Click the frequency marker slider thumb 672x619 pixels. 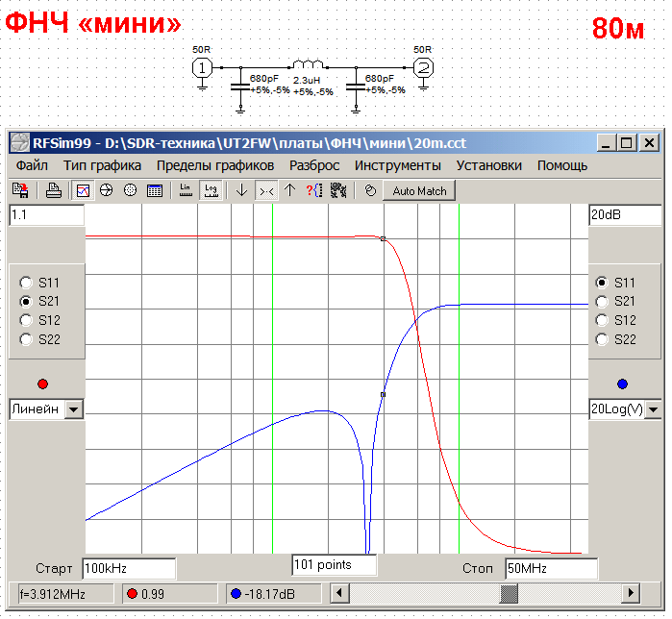[509, 594]
